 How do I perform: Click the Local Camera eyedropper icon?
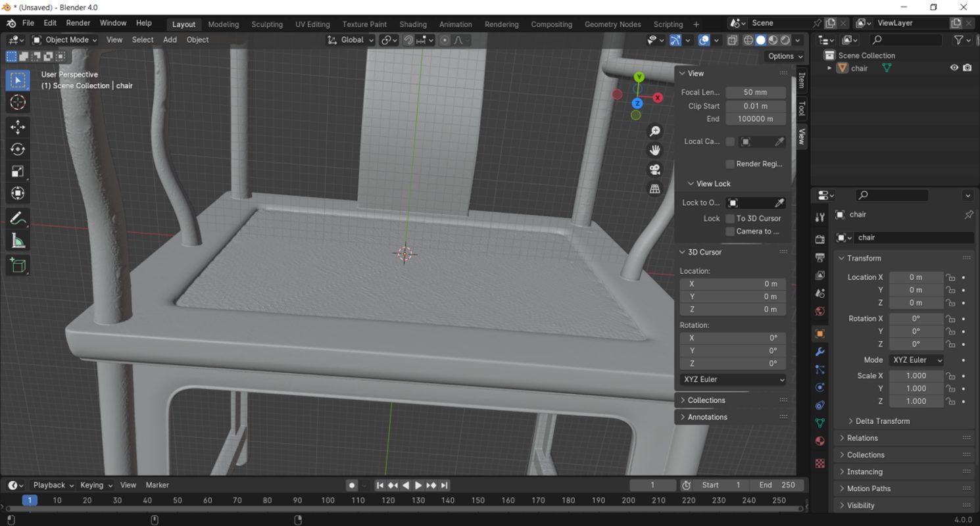tap(779, 141)
